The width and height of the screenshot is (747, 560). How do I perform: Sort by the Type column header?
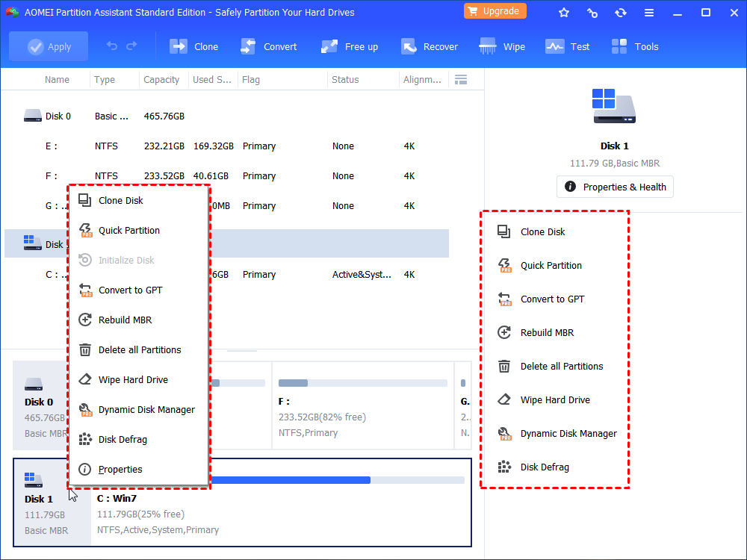click(x=105, y=80)
